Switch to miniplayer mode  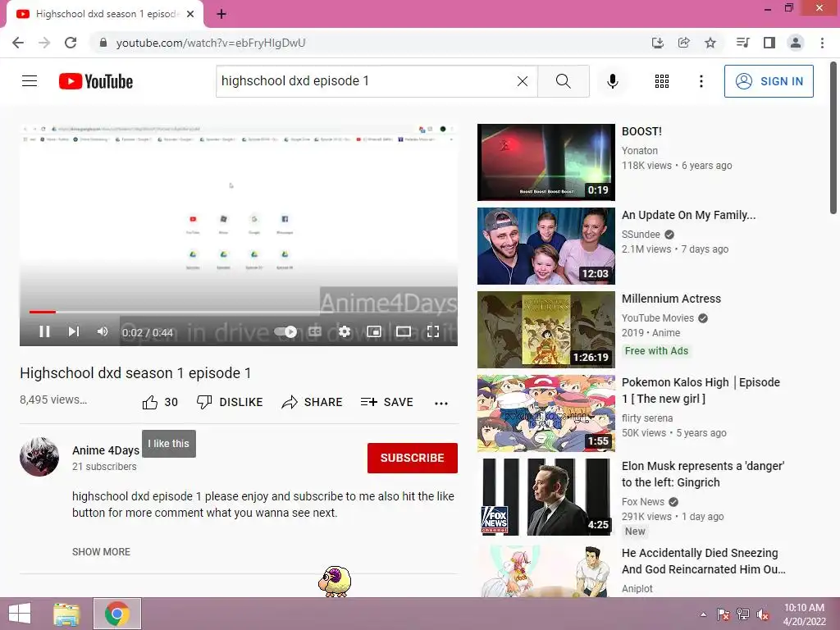pyautogui.click(x=373, y=331)
